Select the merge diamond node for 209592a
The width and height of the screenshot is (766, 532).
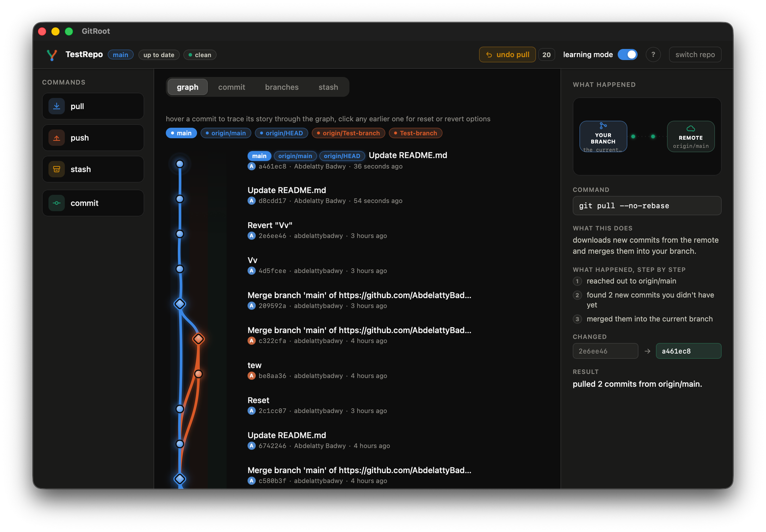point(180,304)
